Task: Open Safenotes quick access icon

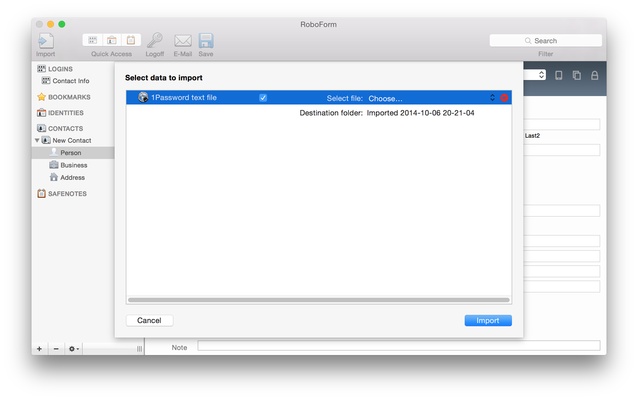Action: click(131, 40)
